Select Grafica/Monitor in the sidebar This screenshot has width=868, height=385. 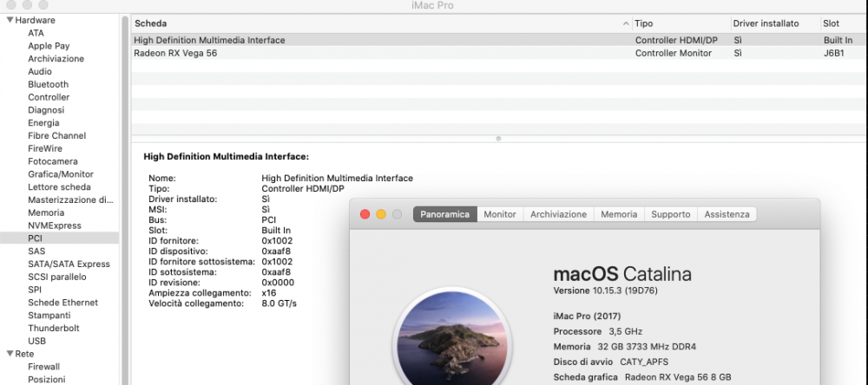click(61, 174)
